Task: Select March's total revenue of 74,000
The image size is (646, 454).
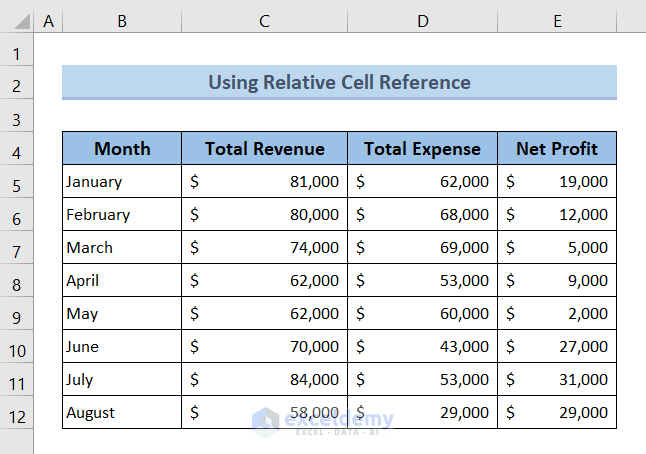Action: (264, 248)
